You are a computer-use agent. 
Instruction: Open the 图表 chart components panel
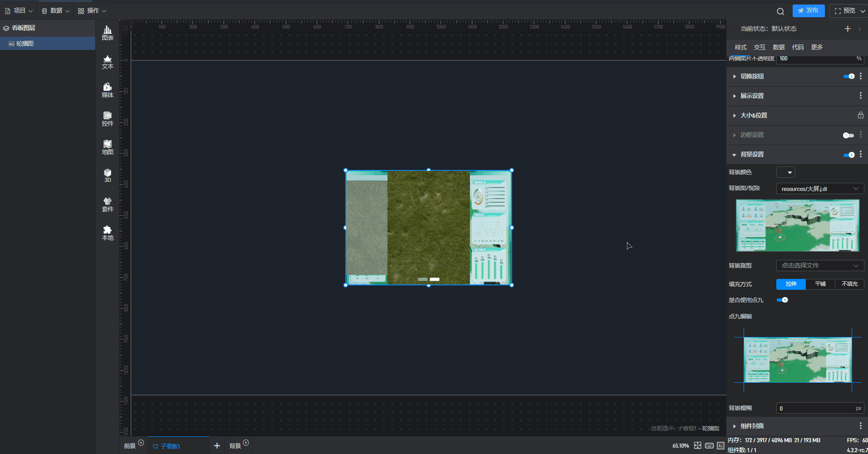tap(108, 33)
